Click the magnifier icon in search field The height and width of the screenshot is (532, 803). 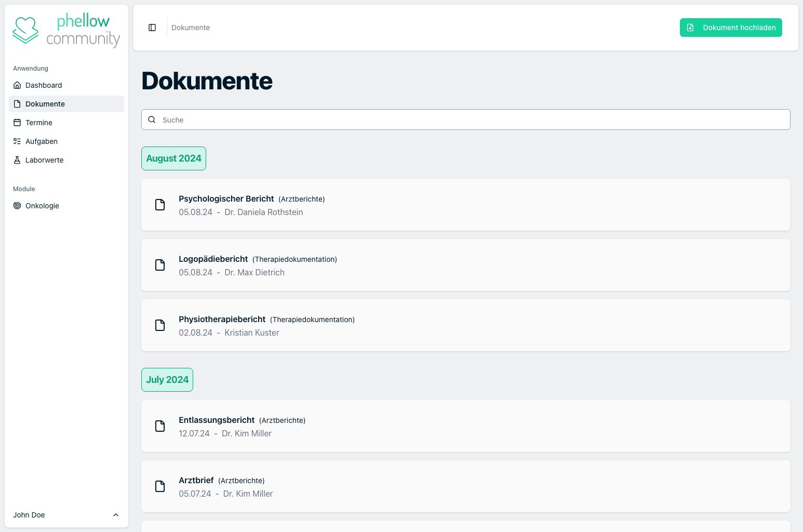click(152, 119)
